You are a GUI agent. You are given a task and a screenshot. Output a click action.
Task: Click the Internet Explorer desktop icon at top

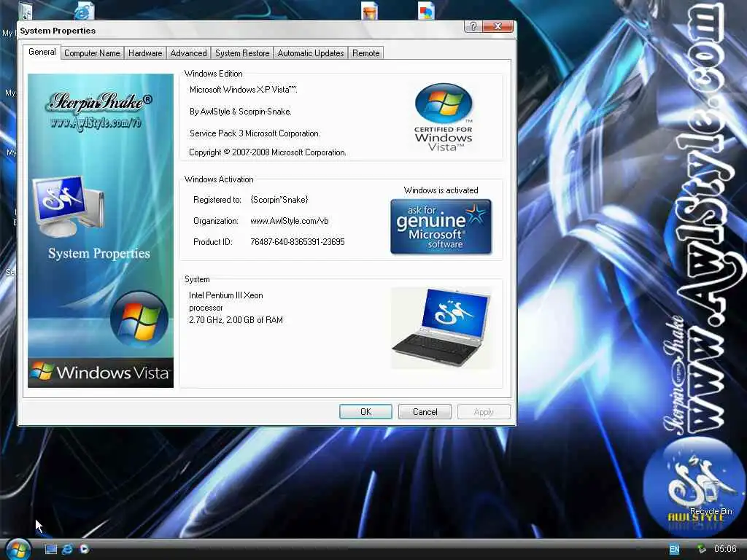(x=83, y=11)
